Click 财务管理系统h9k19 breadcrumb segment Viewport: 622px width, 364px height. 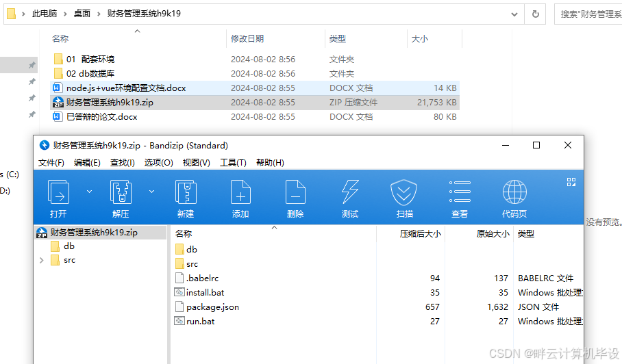(144, 14)
